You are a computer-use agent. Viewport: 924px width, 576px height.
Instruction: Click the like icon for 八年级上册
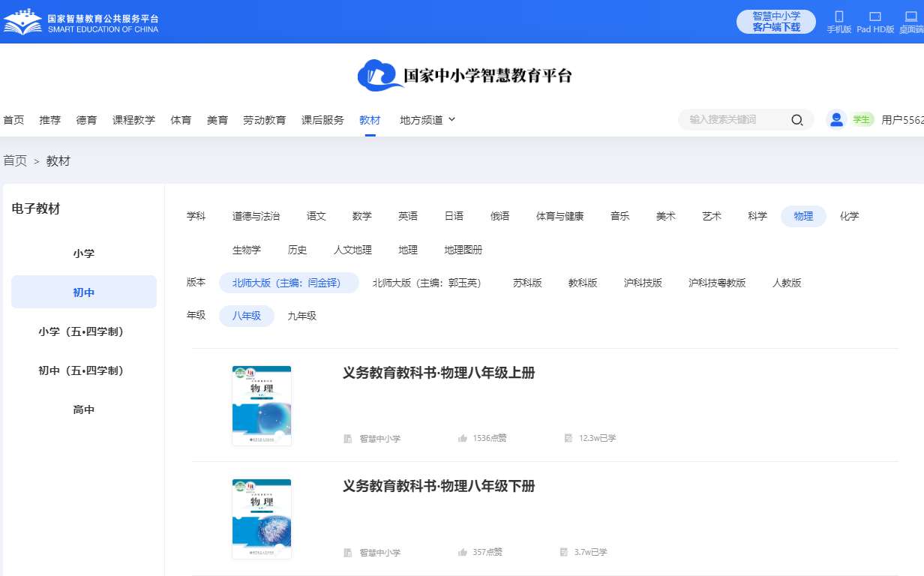(463, 438)
